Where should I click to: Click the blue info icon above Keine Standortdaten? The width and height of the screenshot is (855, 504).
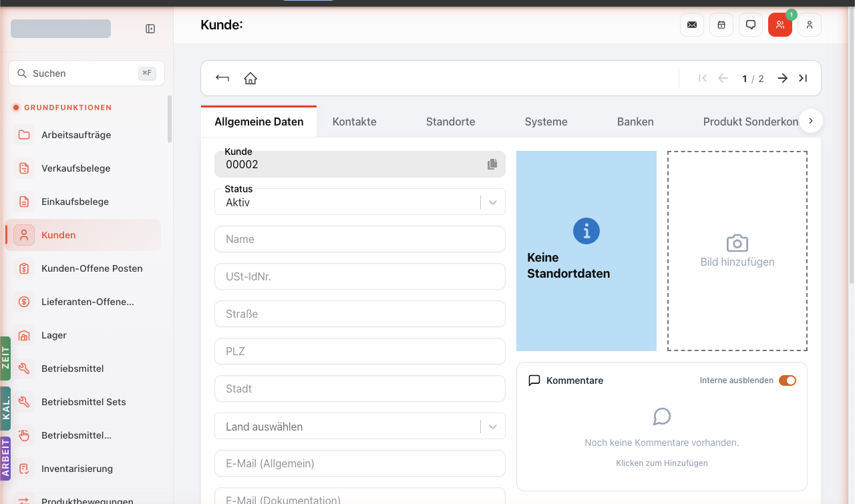586,231
